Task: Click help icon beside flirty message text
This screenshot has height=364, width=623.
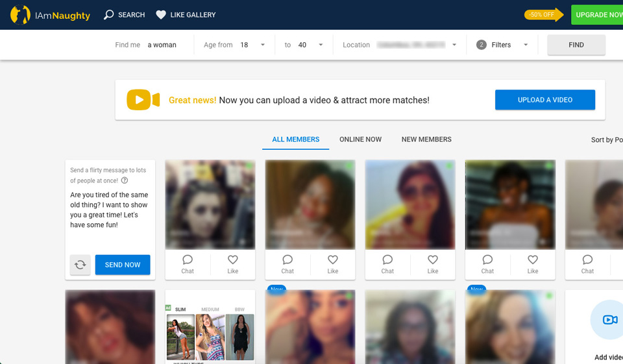Action: [x=125, y=181]
